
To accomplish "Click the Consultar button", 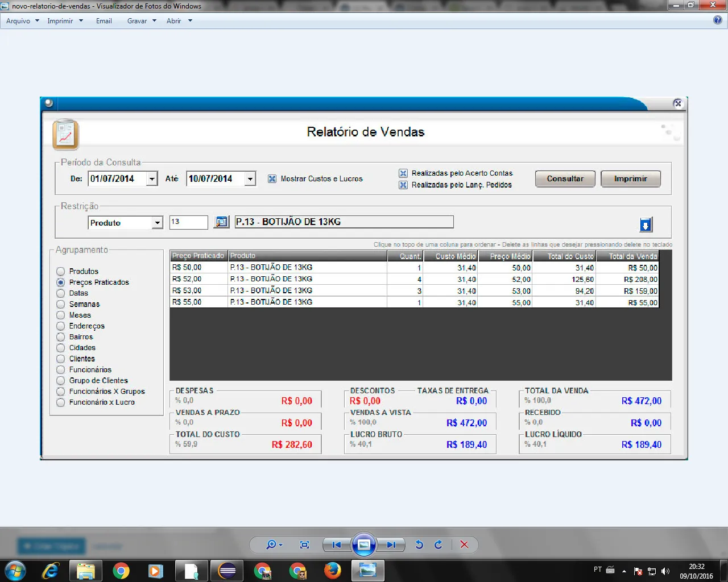I will coord(565,179).
